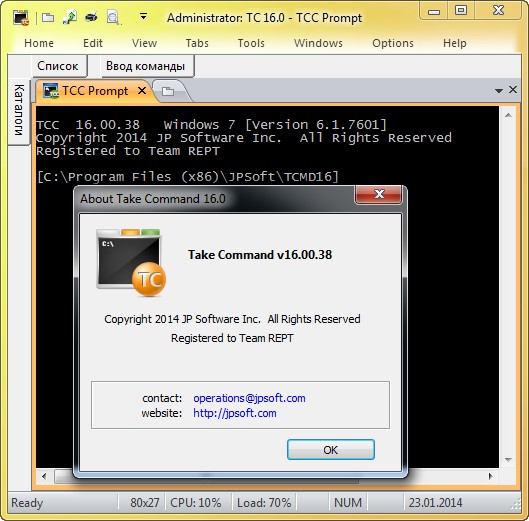The image size is (529, 521).
Task: Click the copyright line in About dialog
Action: point(232,319)
